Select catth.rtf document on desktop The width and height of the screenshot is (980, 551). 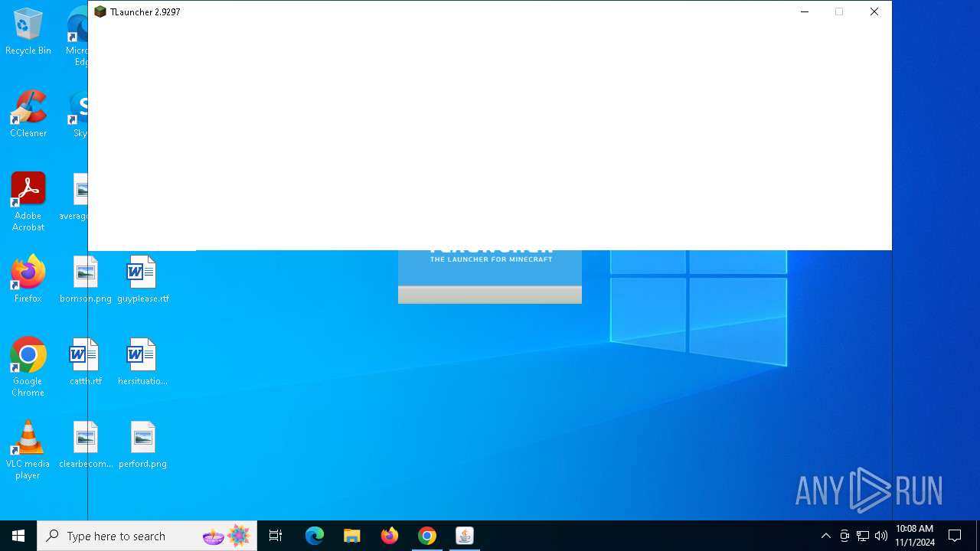coord(86,362)
